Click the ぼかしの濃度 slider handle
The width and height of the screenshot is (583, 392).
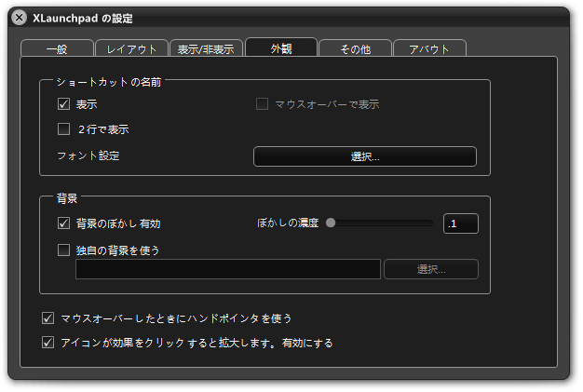[x=331, y=223]
